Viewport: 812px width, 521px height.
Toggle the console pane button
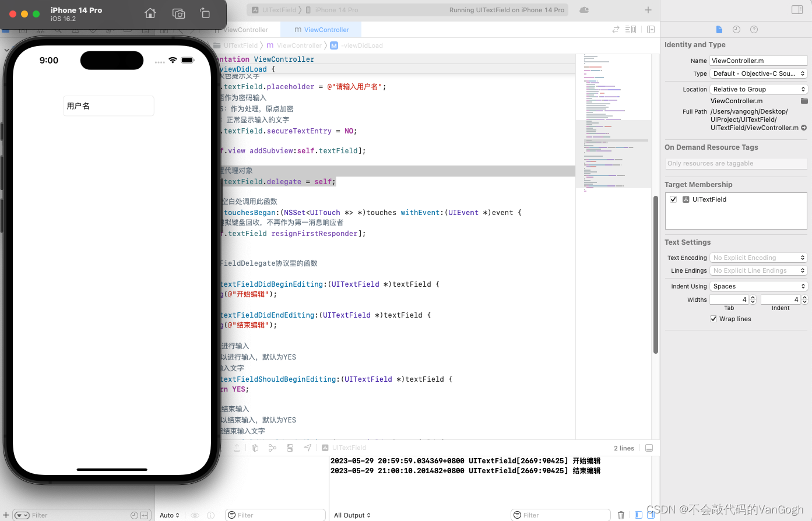pyautogui.click(x=651, y=515)
